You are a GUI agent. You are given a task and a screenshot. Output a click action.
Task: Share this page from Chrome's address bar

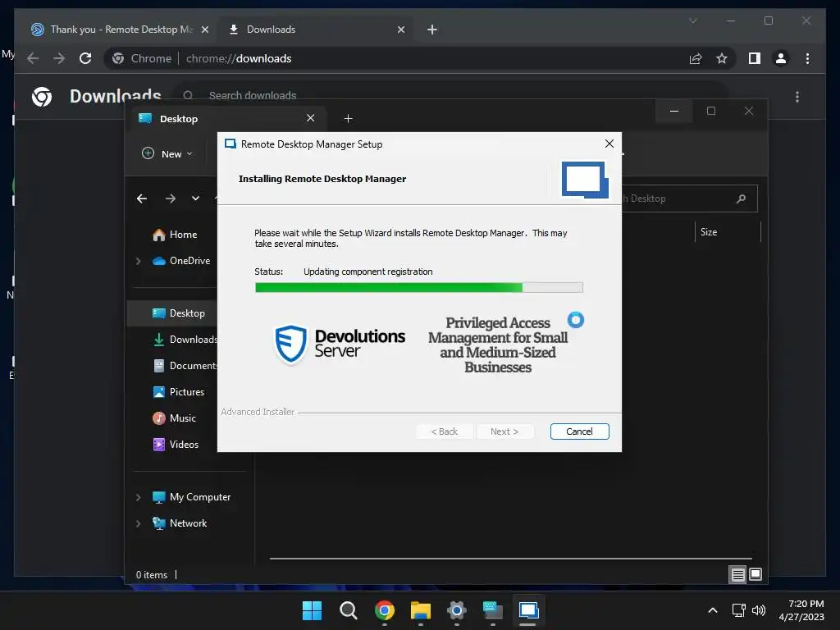click(696, 58)
